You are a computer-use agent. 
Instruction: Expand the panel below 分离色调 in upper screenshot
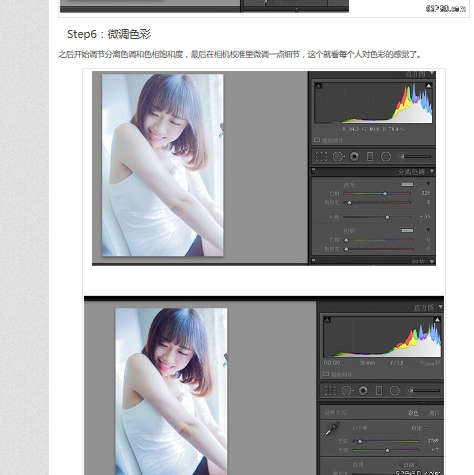(432, 261)
